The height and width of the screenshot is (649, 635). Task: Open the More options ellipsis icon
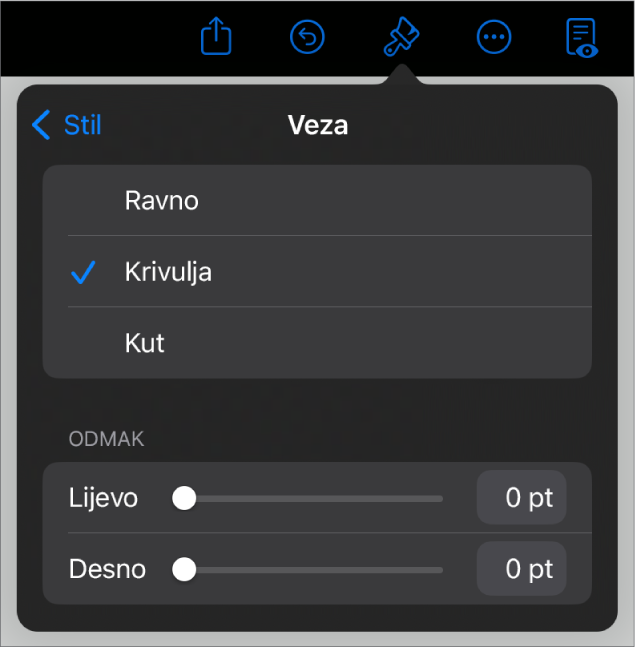coord(494,38)
